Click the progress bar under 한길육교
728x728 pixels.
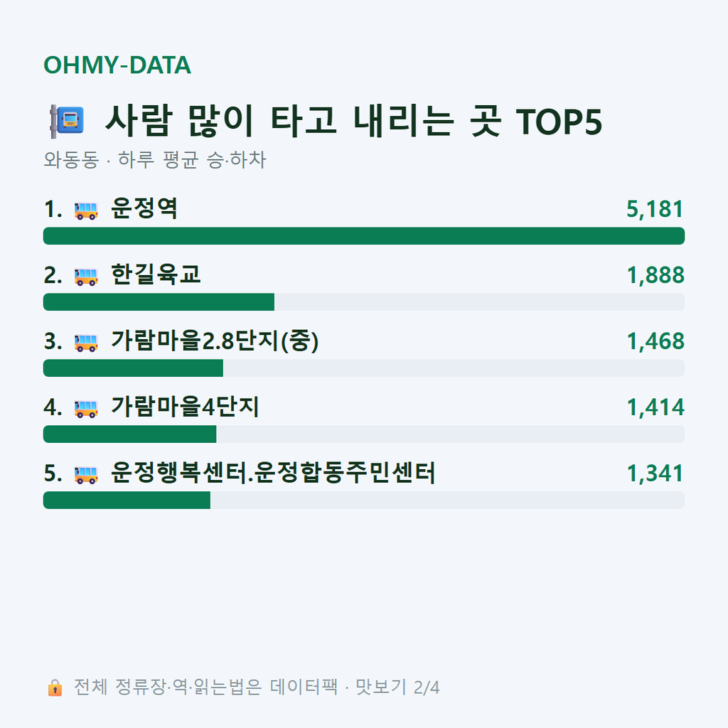coord(364,301)
